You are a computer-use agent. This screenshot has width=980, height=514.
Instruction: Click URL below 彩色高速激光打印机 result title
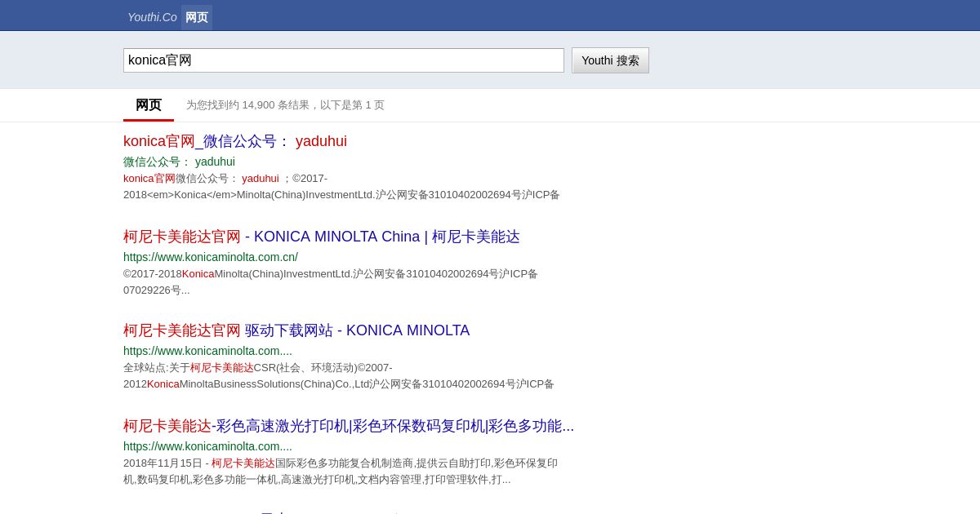207,446
